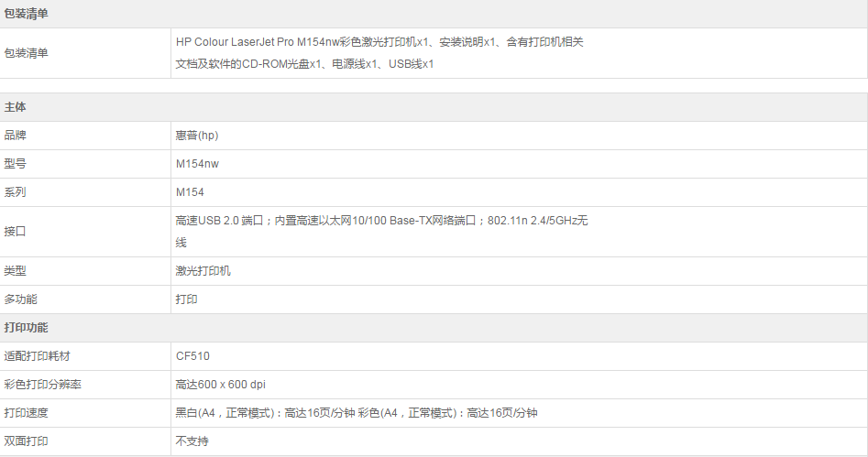Select the 包装清单 row label
This screenshot has height=457, width=868.
(x=26, y=53)
